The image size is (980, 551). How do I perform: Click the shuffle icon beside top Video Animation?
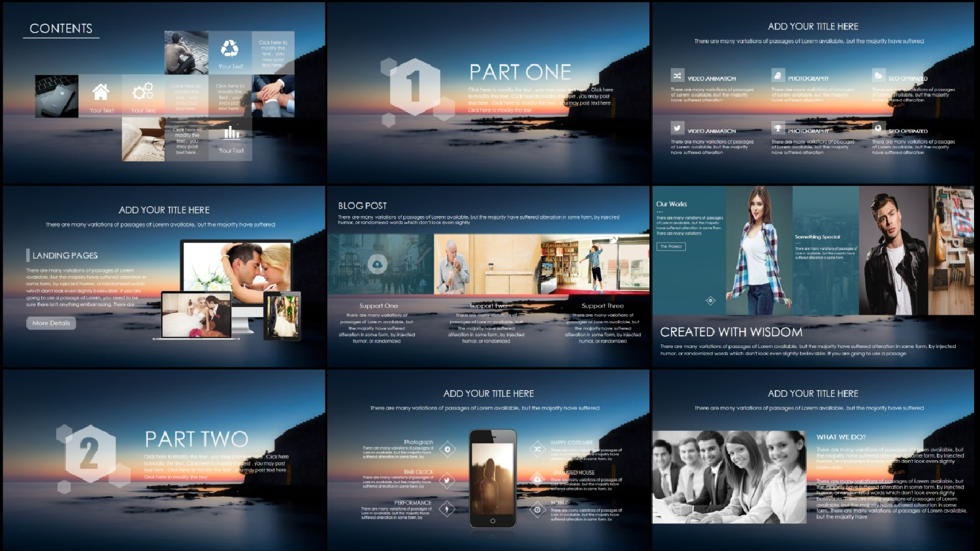[x=678, y=76]
